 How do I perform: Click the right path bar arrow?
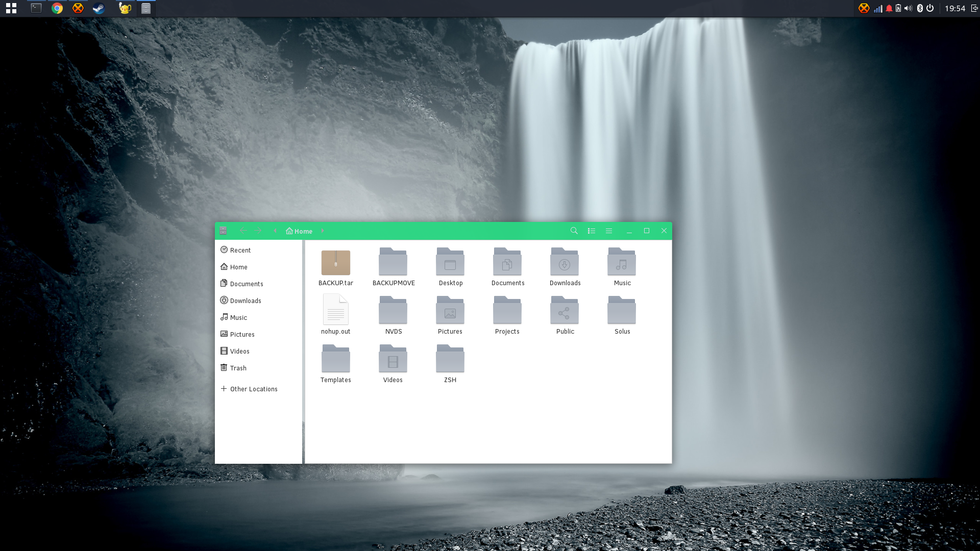coord(323,231)
